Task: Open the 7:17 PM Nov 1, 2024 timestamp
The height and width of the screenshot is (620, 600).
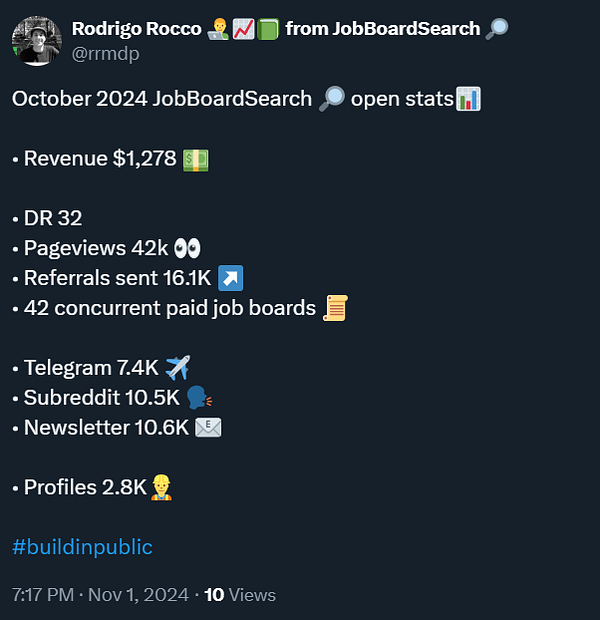Action: 100,595
